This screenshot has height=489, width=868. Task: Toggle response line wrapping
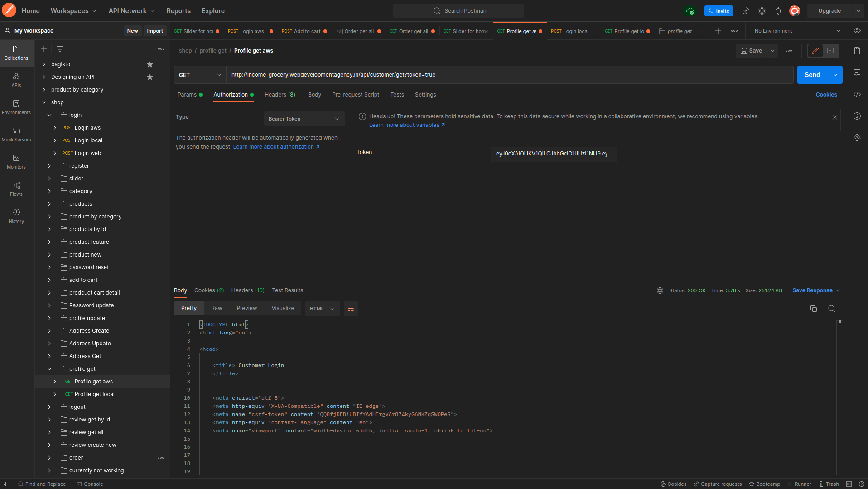[x=351, y=309]
